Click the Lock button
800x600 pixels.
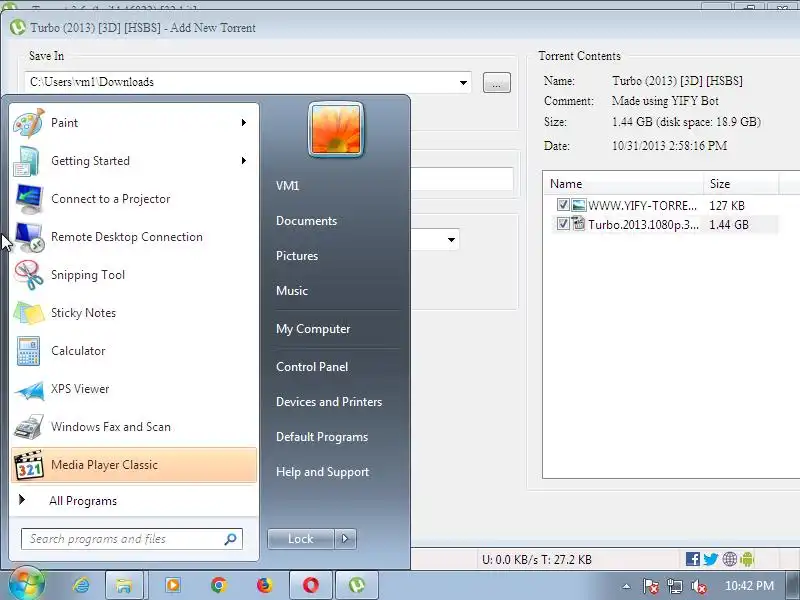[x=301, y=539]
